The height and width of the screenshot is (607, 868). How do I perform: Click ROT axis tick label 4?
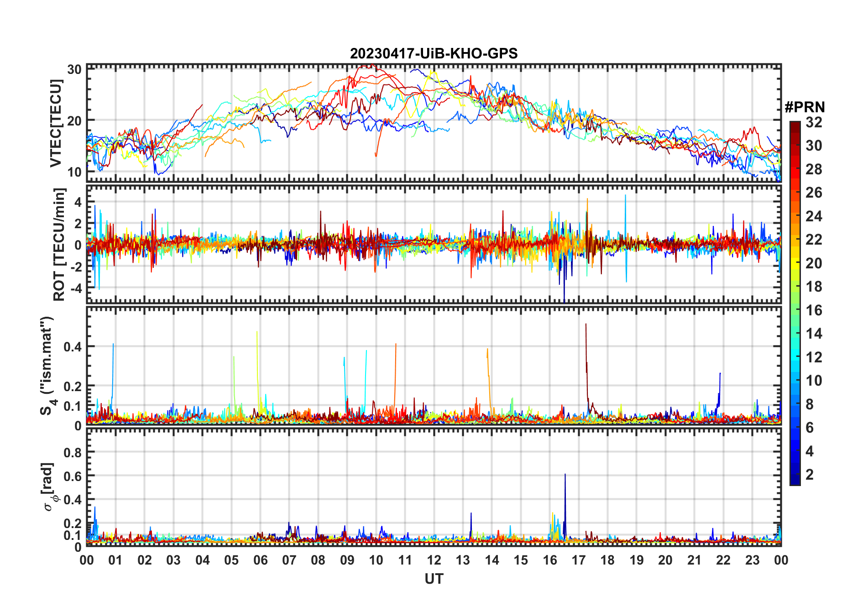[x=78, y=202]
